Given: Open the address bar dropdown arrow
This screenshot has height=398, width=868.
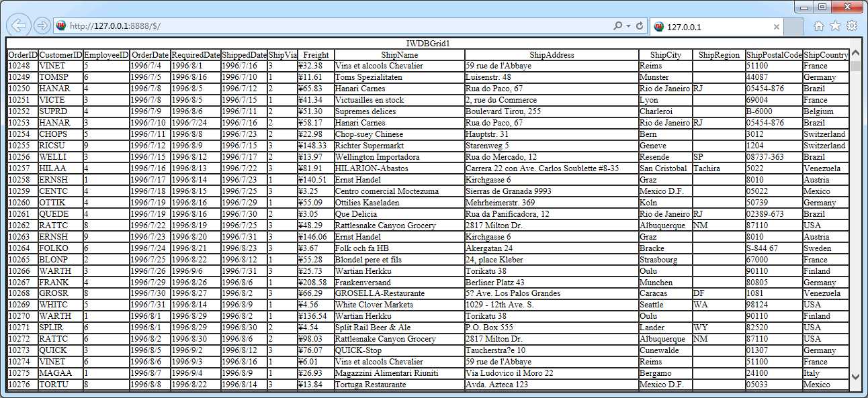Looking at the screenshot, I should 628,26.
